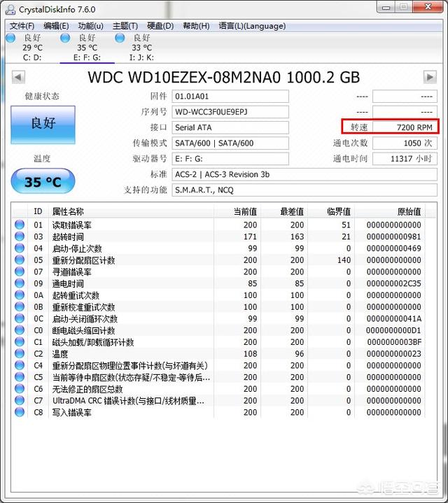Screen dimensions: 448x503
Task: Select the next disk arrow button
Action: (x=430, y=77)
